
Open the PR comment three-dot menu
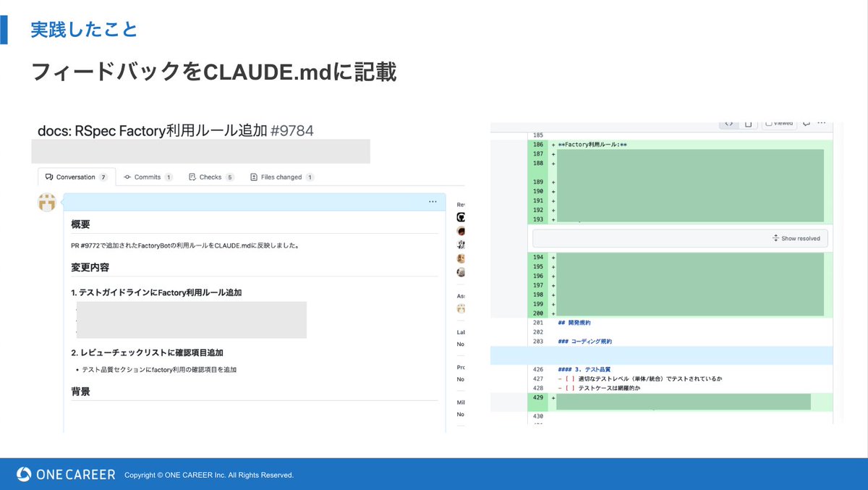433,202
